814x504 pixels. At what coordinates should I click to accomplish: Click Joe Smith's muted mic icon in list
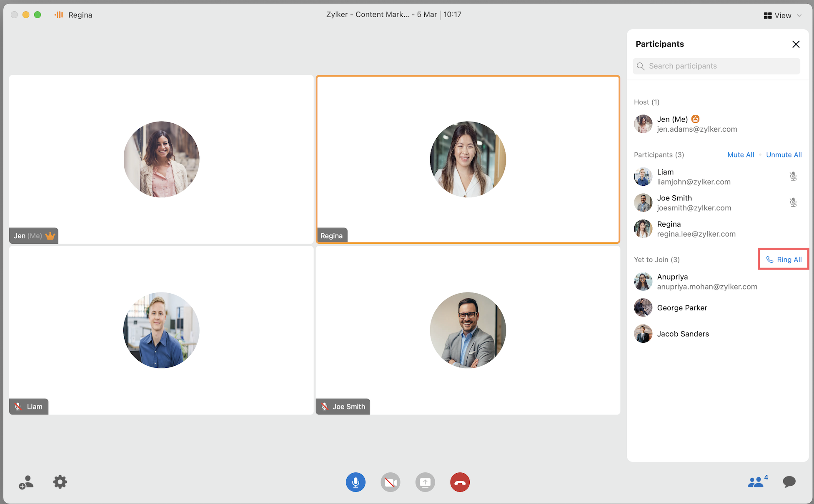click(x=793, y=202)
